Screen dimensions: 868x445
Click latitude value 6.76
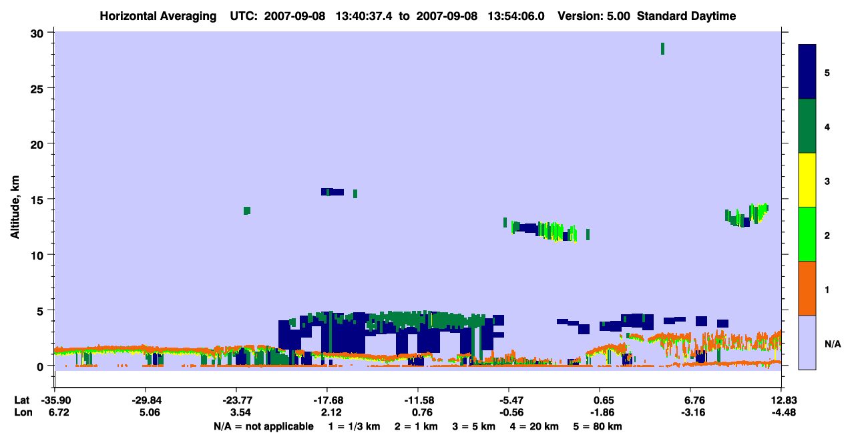click(x=694, y=400)
